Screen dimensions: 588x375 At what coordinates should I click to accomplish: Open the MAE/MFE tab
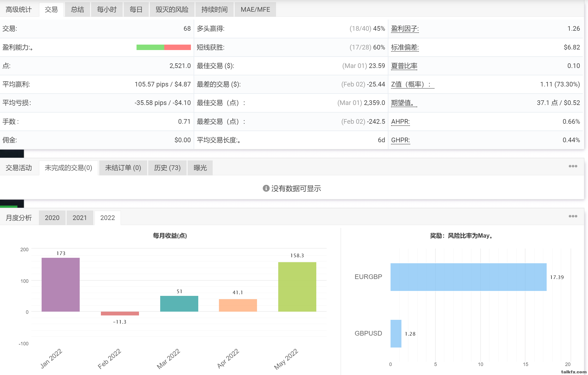tap(255, 10)
